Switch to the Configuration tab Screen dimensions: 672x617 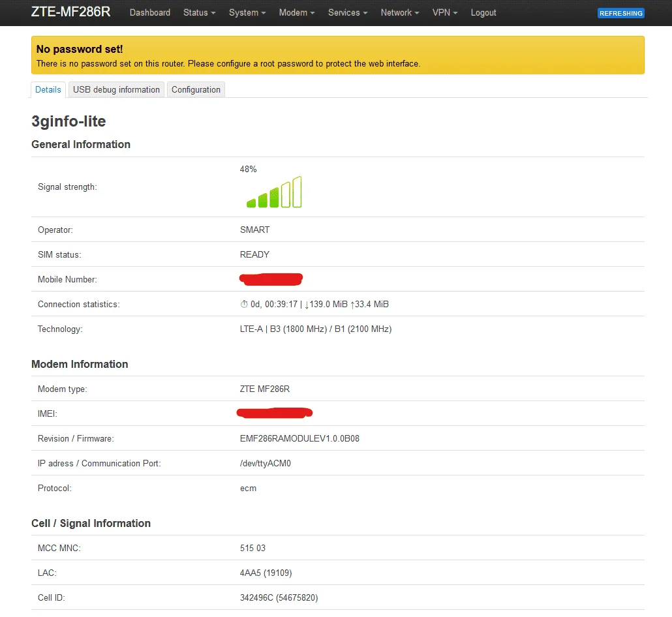click(196, 89)
